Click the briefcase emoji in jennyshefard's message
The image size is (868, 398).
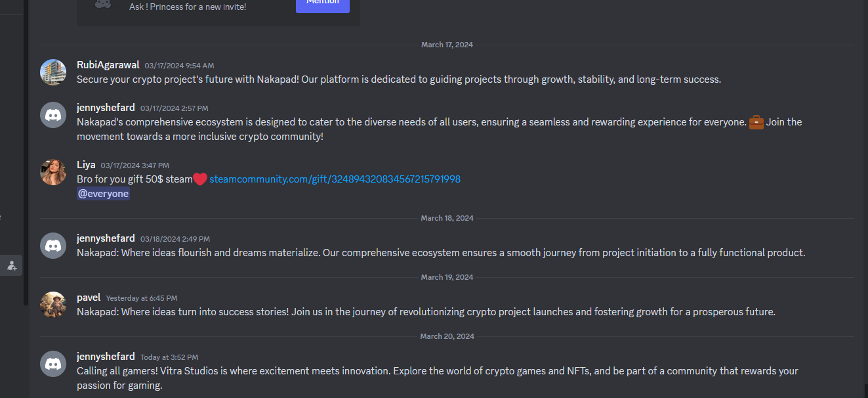756,122
